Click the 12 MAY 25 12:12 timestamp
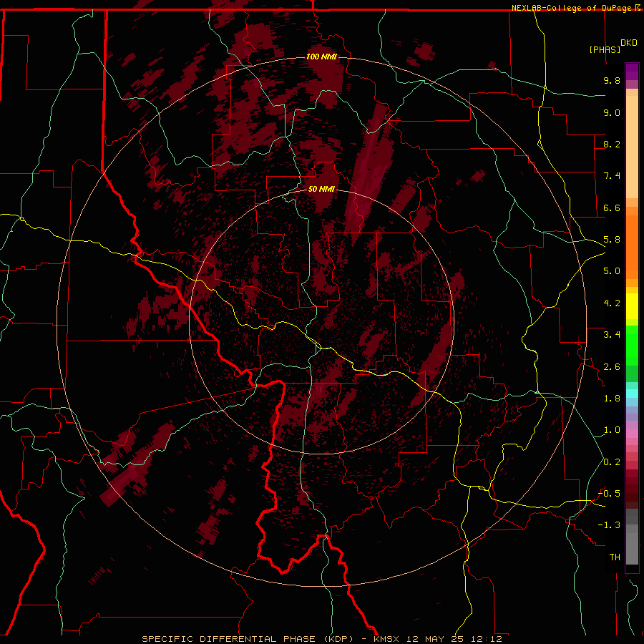 [x=454, y=639]
